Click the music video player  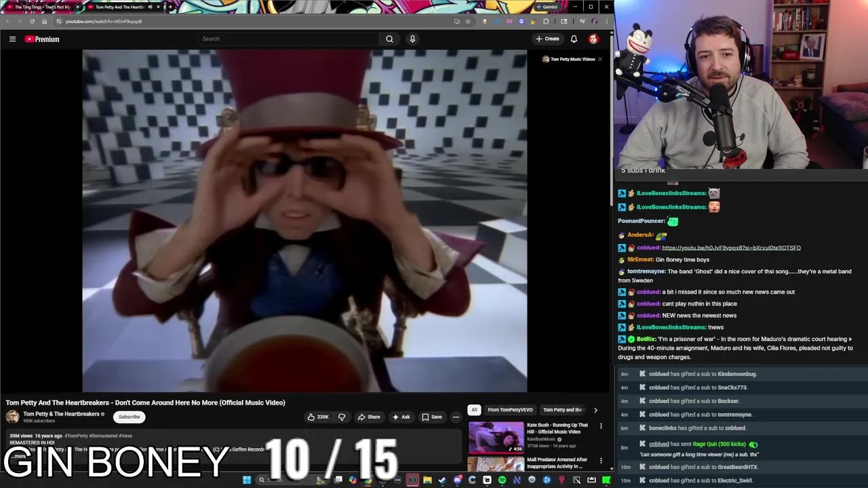(304, 221)
